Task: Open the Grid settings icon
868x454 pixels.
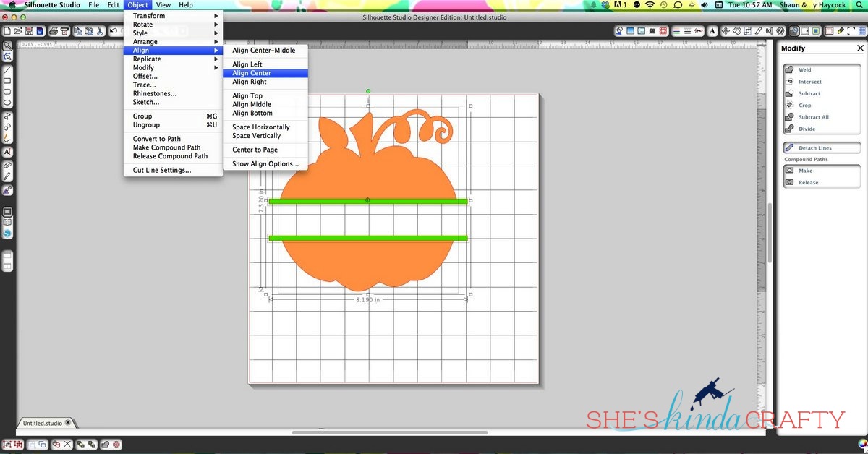Action: pos(862,31)
